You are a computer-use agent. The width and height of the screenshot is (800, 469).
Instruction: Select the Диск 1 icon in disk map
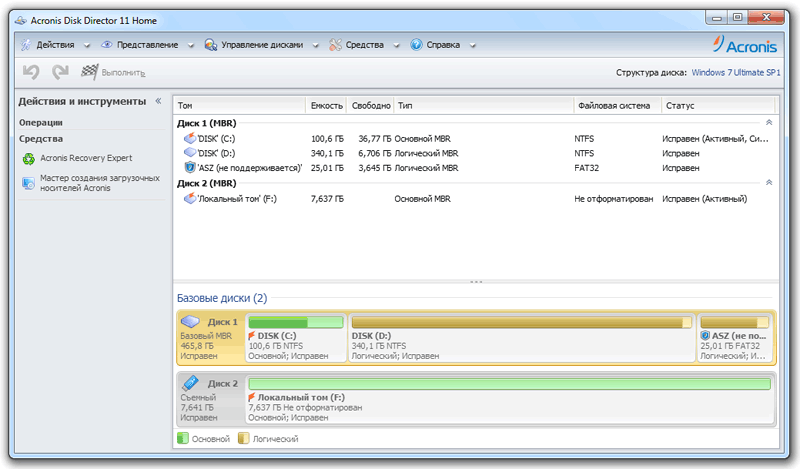191,322
